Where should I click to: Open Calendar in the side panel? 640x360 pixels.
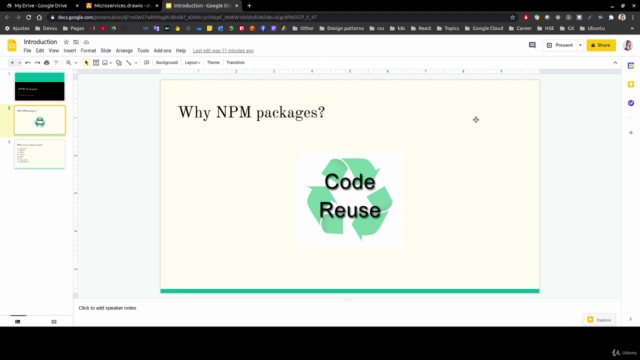[631, 66]
